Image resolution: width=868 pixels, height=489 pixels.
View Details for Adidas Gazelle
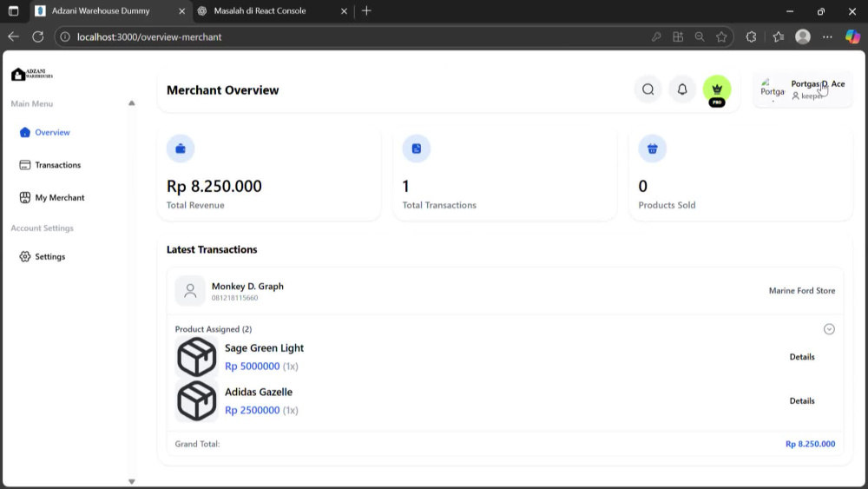801,400
